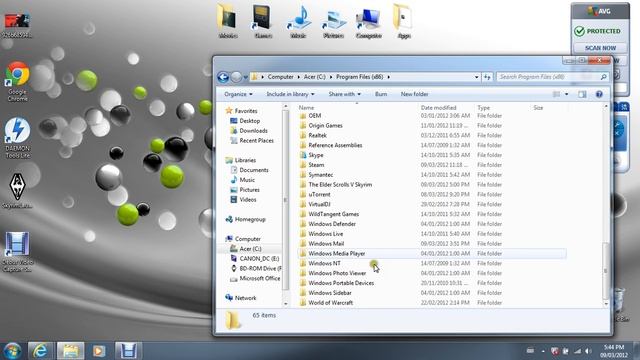Click Computer in the address breadcrumb
This screenshot has width=640, height=360.
(x=280, y=77)
